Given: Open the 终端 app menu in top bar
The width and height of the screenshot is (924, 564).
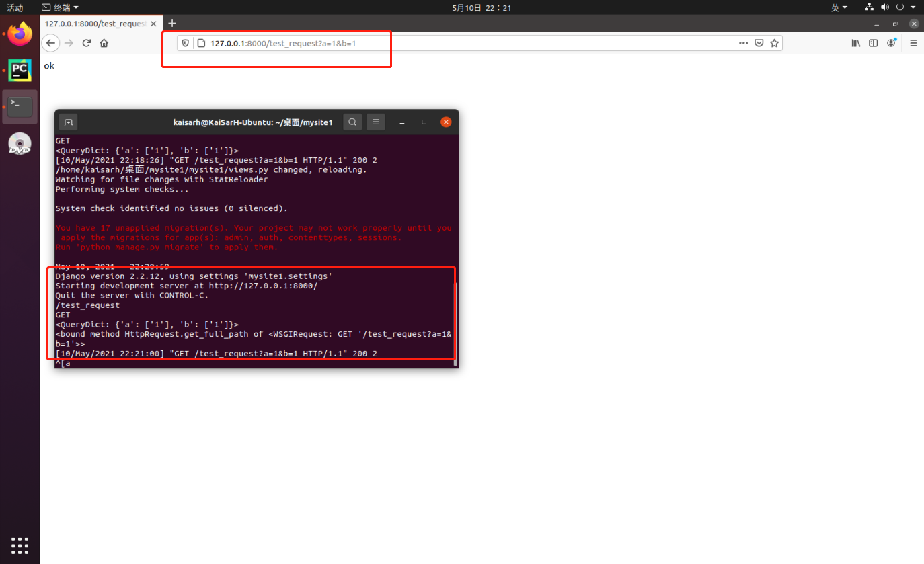Looking at the screenshot, I should [60, 7].
